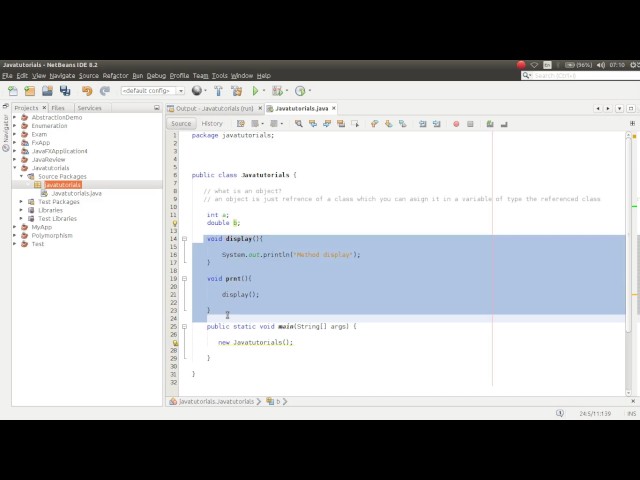
Task: Click the split editor icon at toolbar right
Action: (x=632, y=123)
